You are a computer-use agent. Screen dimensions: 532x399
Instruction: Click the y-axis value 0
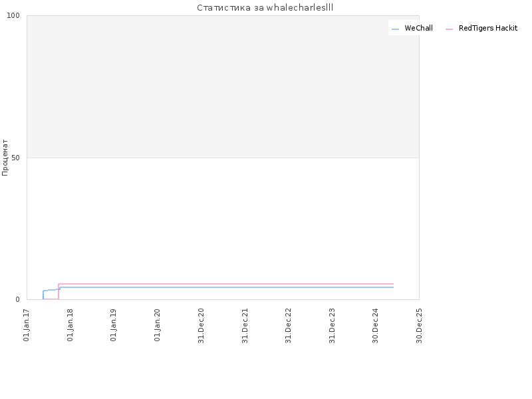[18, 300]
